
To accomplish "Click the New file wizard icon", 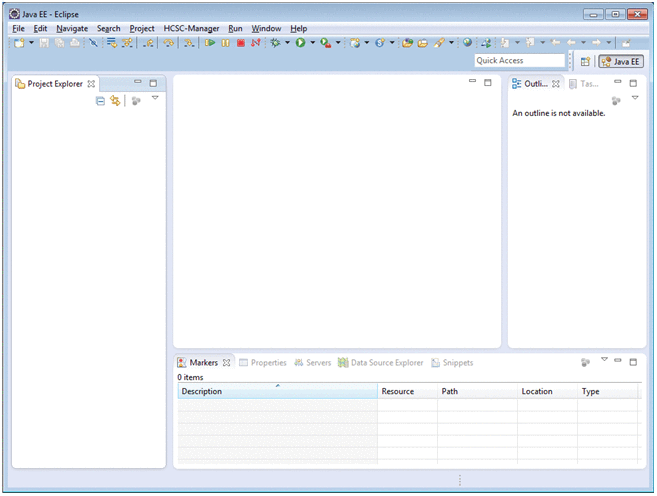I will 18,43.
